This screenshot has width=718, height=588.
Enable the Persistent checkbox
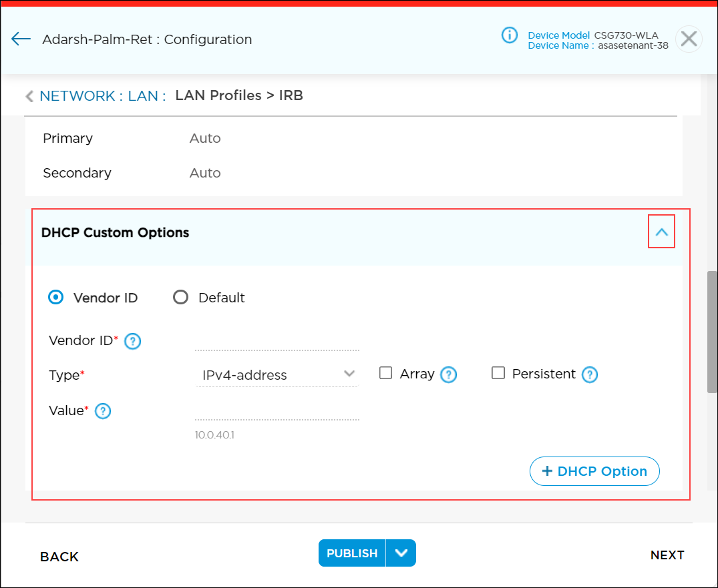pos(498,373)
